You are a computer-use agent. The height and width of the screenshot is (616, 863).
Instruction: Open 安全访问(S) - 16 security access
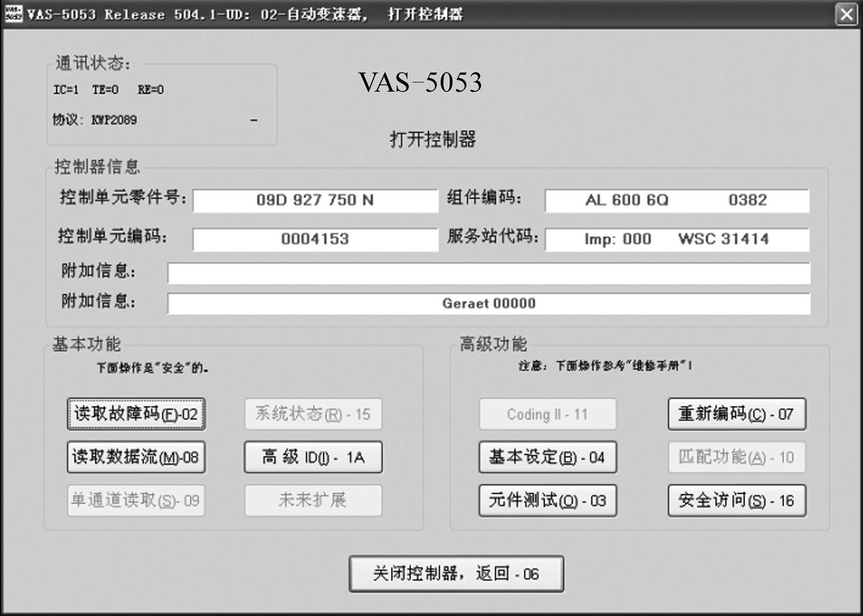(737, 500)
